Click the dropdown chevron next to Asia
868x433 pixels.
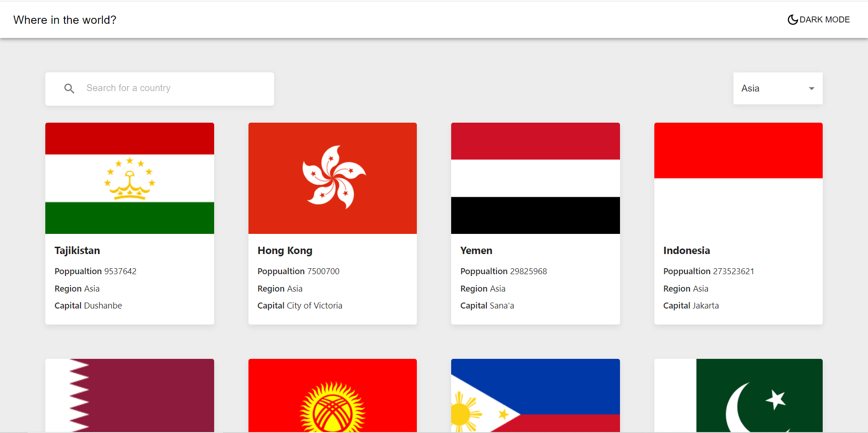812,88
